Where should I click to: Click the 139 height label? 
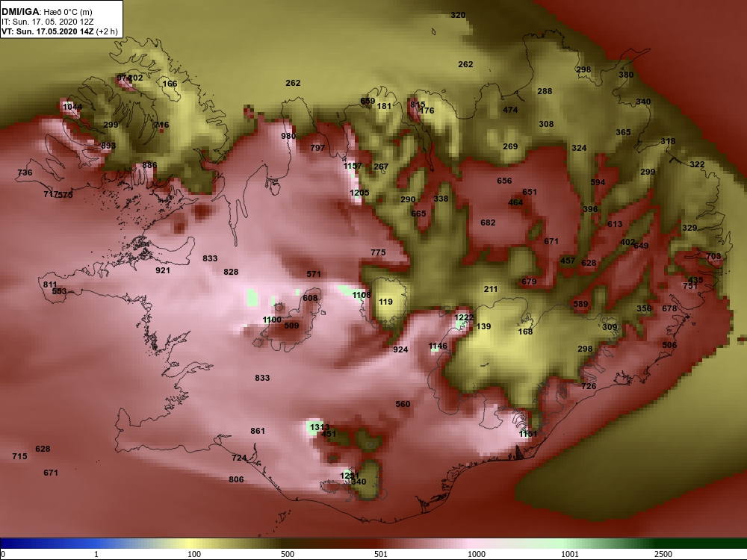tap(483, 326)
